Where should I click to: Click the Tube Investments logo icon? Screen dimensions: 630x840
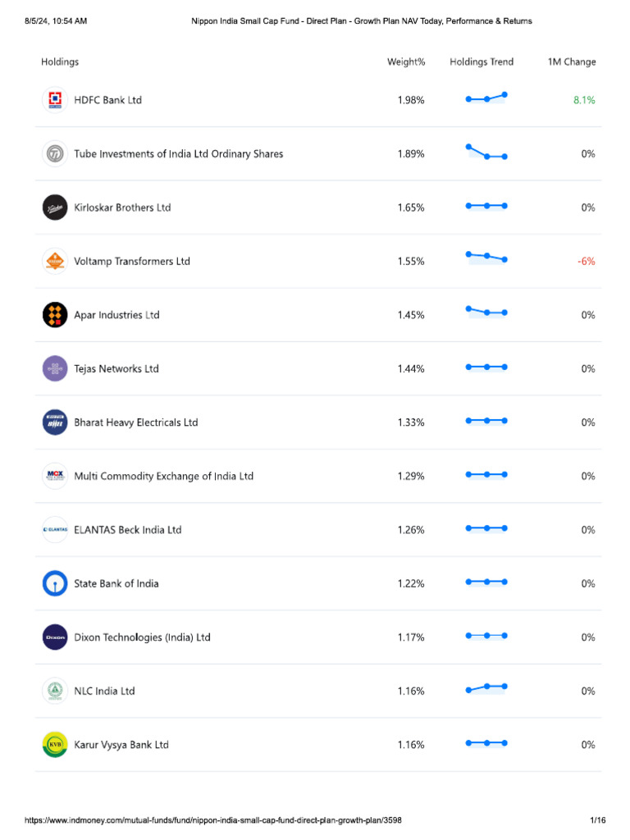click(x=55, y=154)
